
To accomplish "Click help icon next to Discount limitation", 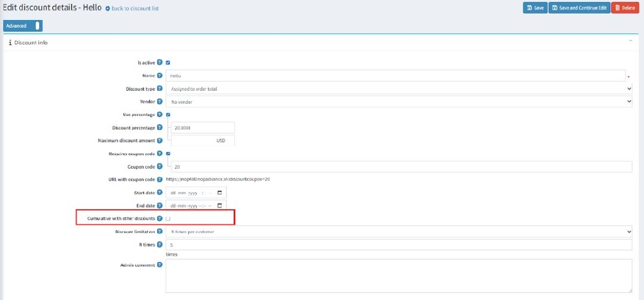I will click(x=160, y=232).
